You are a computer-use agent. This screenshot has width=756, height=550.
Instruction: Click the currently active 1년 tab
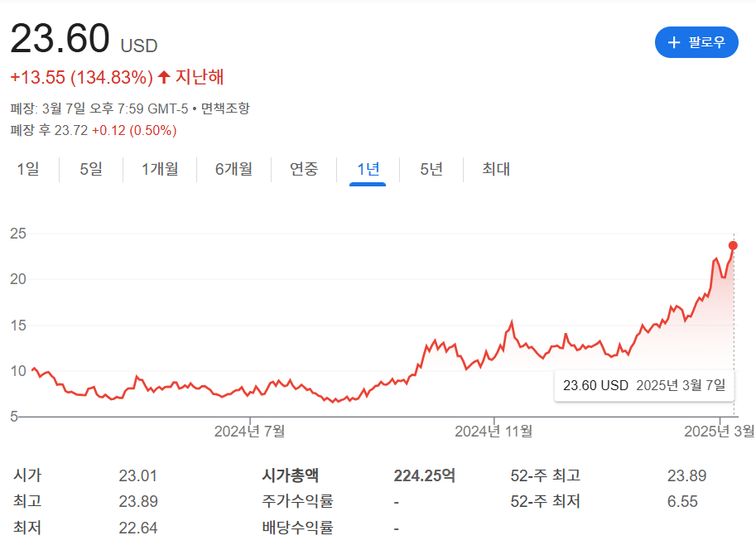click(x=368, y=168)
